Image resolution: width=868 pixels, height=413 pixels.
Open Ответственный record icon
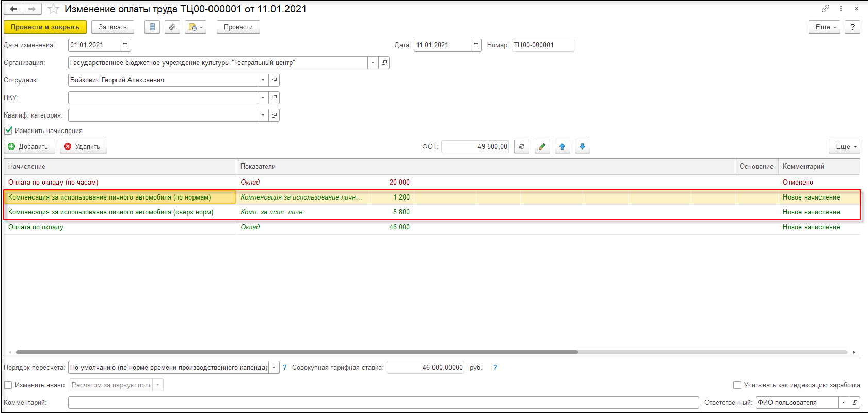855,402
